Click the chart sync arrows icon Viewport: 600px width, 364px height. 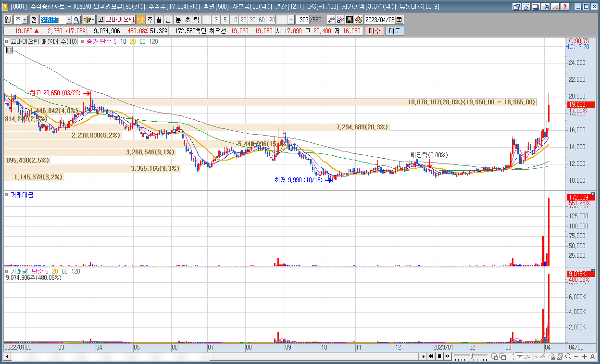point(331,20)
